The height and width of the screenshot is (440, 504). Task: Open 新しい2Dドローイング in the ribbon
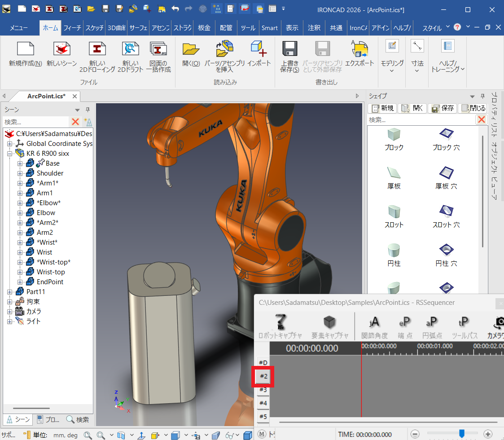pos(97,57)
